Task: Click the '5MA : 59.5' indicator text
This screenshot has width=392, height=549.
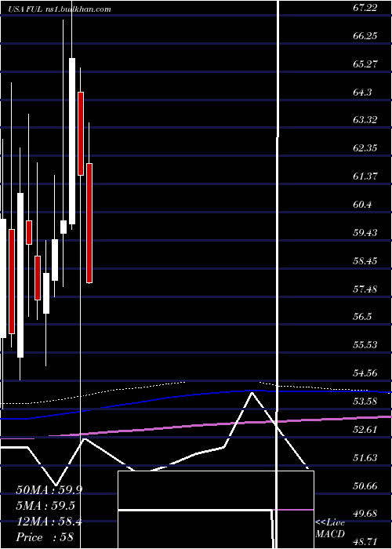Action: coord(45,506)
